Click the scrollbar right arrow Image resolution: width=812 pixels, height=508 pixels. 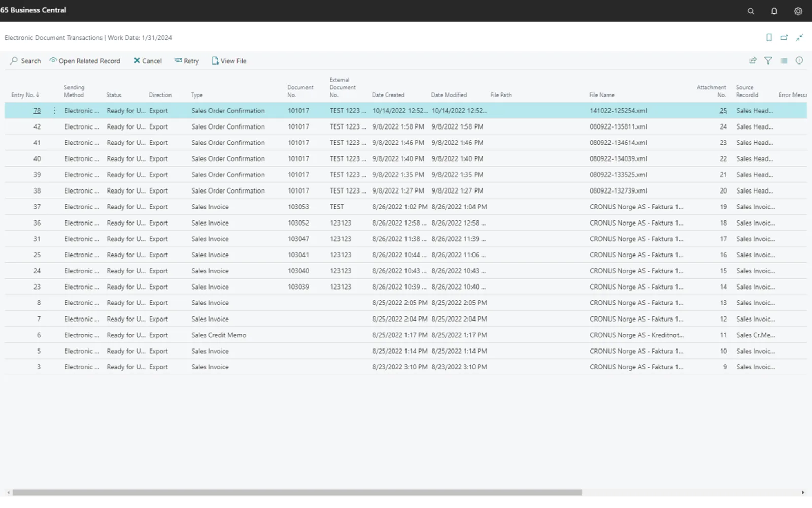pos(803,492)
